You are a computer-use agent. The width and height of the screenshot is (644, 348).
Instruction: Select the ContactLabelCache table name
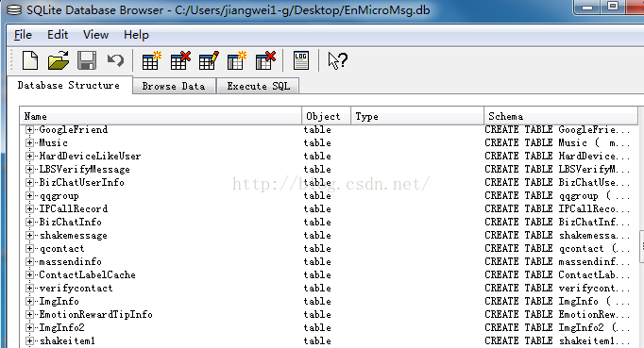pos(88,274)
